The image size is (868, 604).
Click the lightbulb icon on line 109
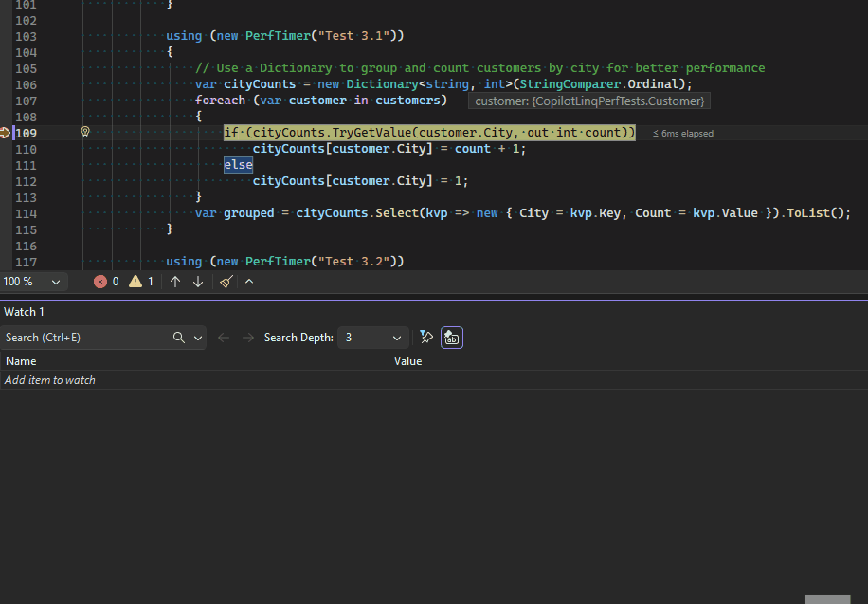pos(84,132)
